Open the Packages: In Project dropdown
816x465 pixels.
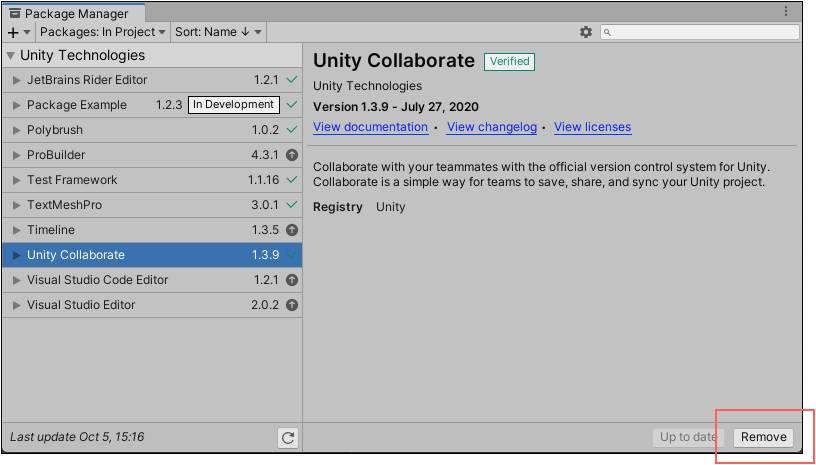tap(102, 32)
